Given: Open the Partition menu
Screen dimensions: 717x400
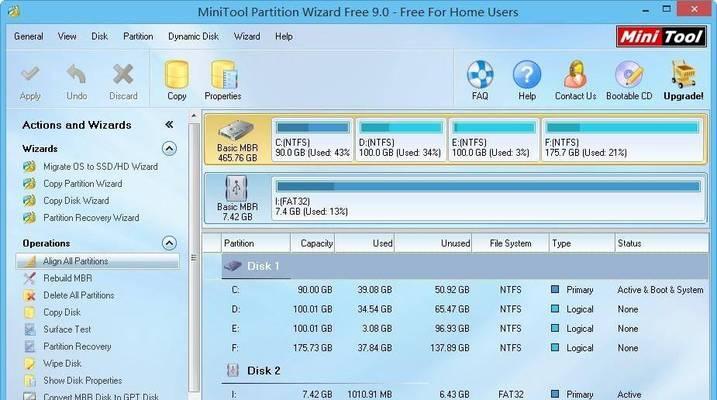Looking at the screenshot, I should tap(138, 37).
